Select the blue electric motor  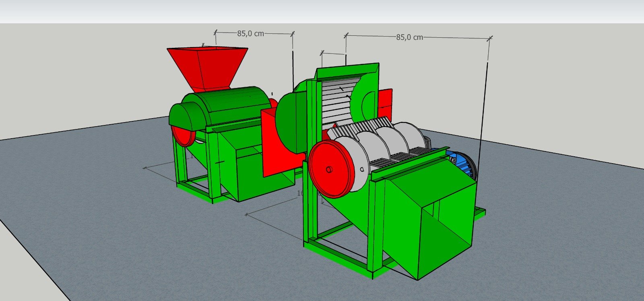pyautogui.click(x=463, y=163)
